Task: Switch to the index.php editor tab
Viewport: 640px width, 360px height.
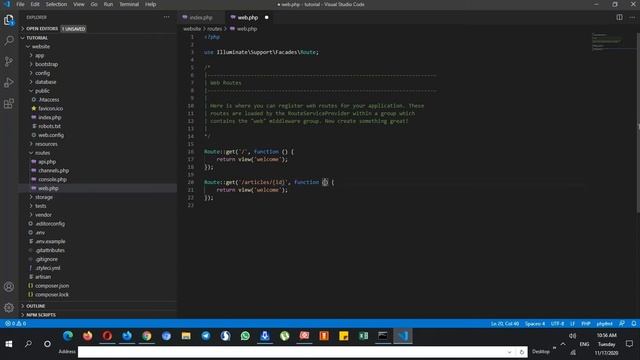Action: tap(201, 18)
